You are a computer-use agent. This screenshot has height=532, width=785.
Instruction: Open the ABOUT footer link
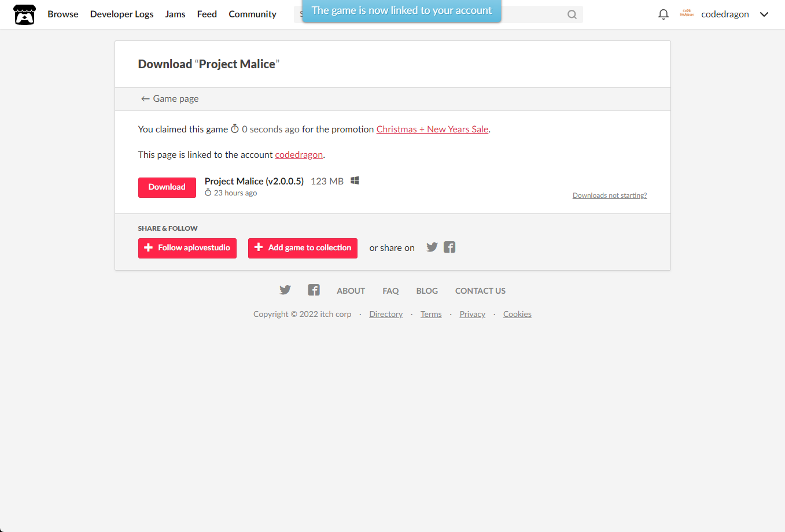click(x=351, y=291)
